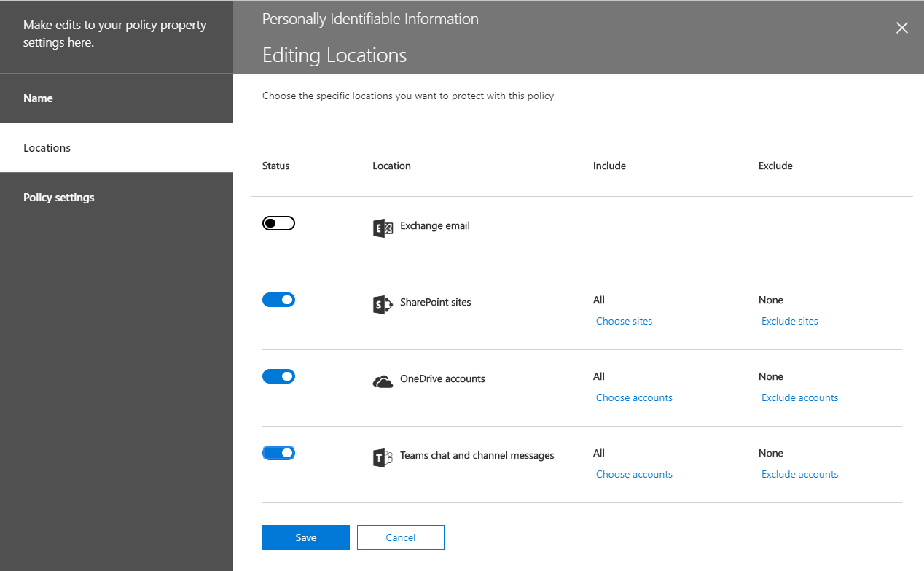Choose accounts for Teams messages
Viewport: 924px width, 571px height.
tap(634, 474)
